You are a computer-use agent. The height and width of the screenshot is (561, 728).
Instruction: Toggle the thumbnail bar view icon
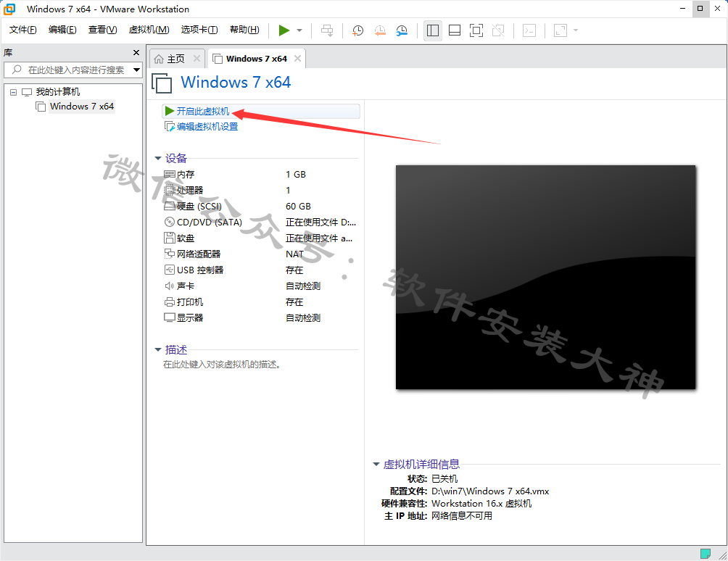tap(455, 30)
